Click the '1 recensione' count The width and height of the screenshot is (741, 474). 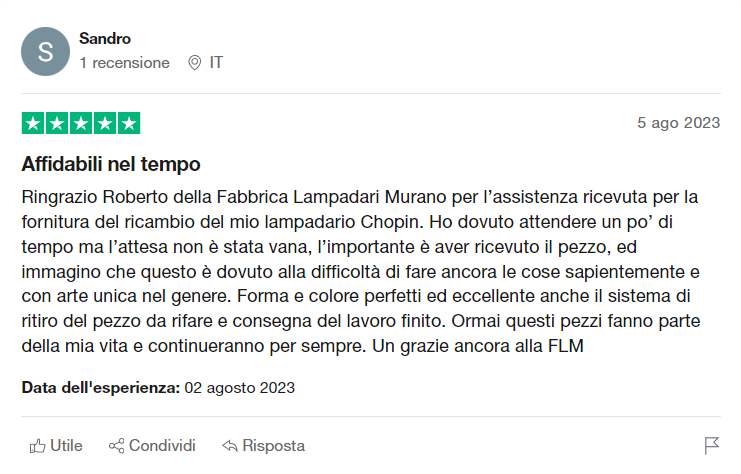(x=125, y=62)
